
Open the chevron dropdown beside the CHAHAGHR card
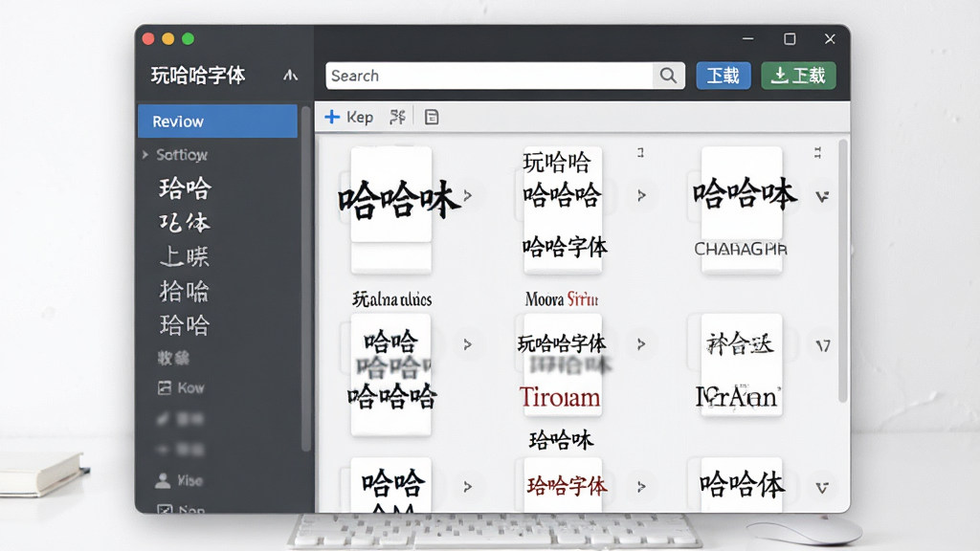point(822,197)
